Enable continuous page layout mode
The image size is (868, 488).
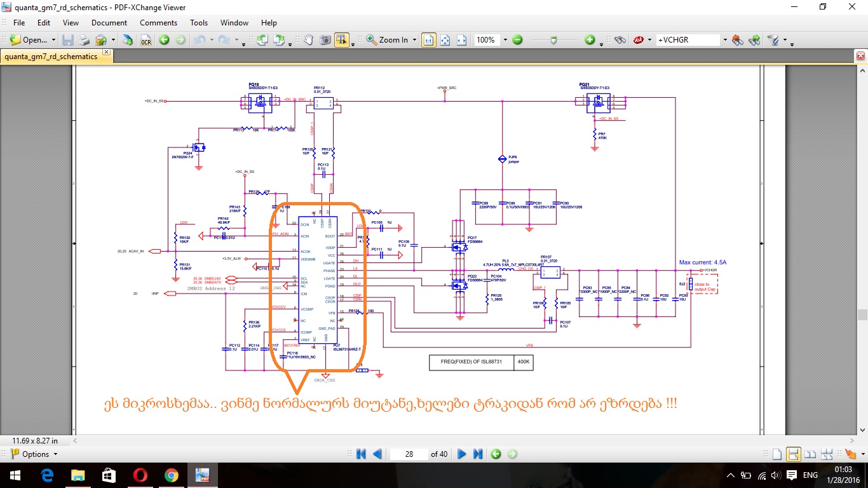click(x=793, y=454)
